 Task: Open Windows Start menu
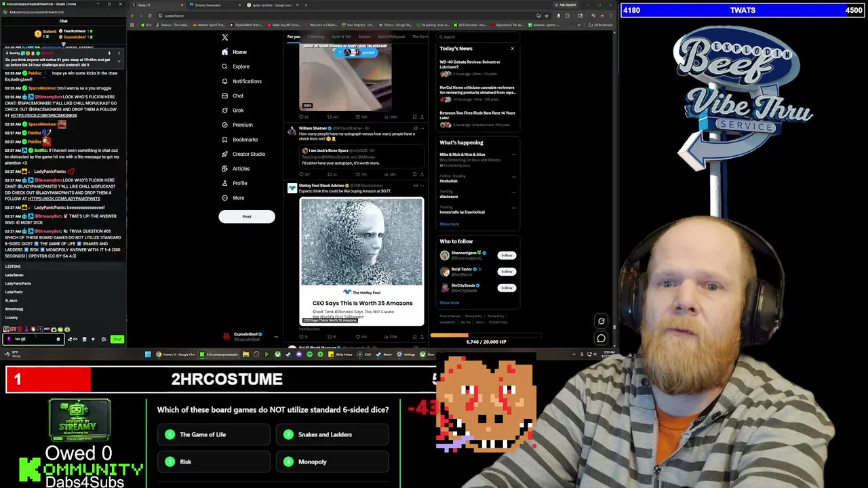click(x=148, y=354)
